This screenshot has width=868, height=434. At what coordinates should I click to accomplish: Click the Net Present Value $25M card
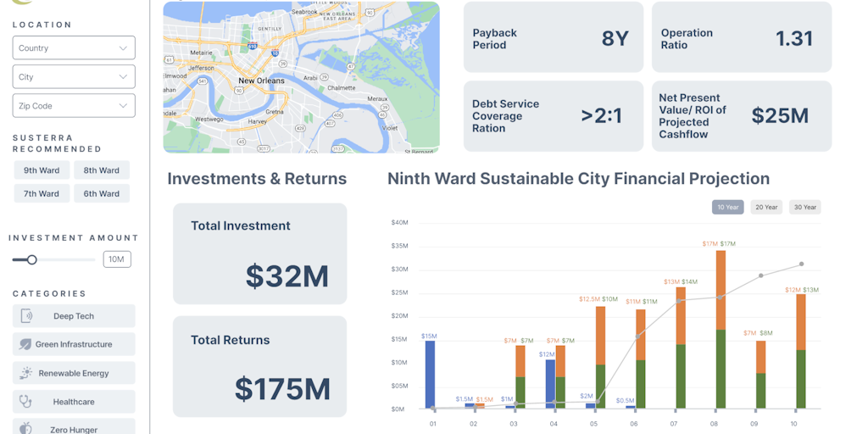coord(742,116)
